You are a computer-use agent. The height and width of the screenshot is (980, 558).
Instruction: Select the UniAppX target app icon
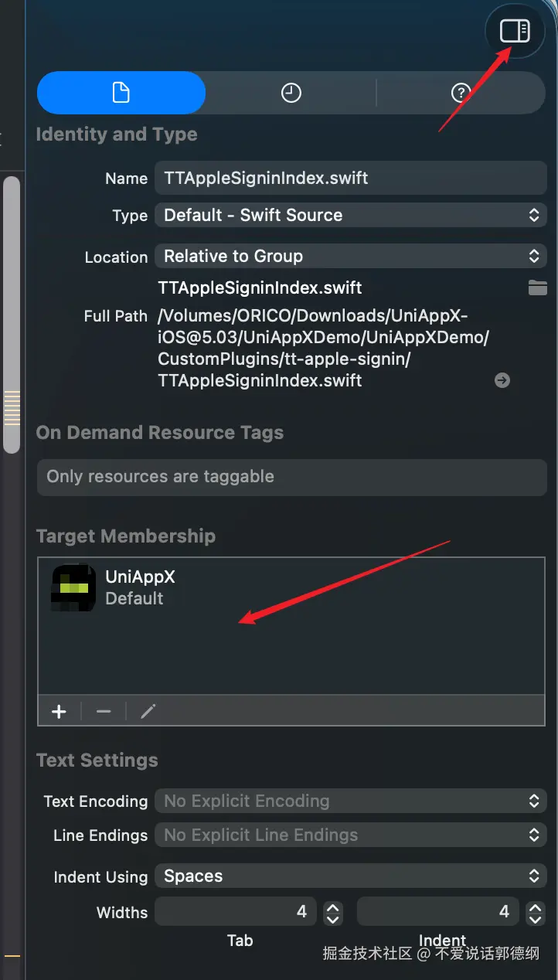[73, 588]
